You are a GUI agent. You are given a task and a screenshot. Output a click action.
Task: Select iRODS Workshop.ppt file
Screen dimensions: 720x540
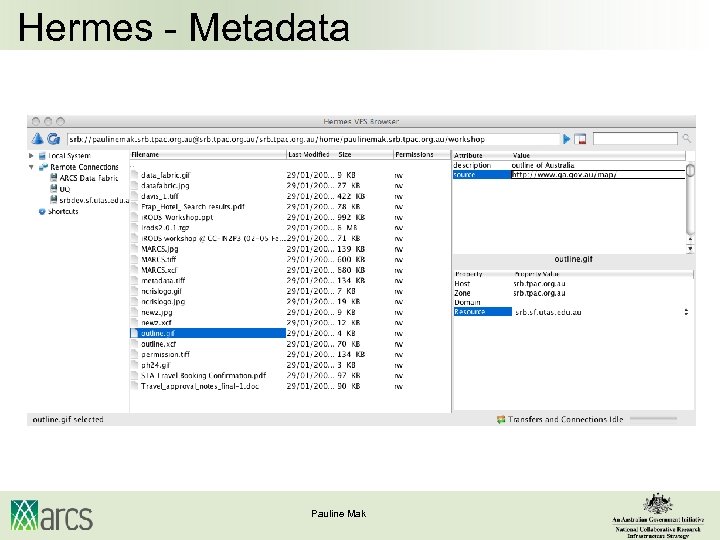click(x=177, y=217)
